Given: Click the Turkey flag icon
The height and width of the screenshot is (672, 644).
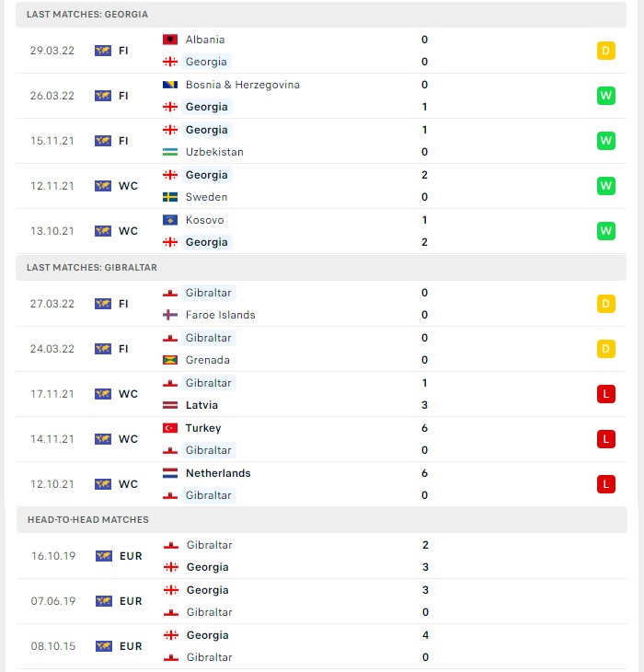Looking at the screenshot, I should coord(170,428).
